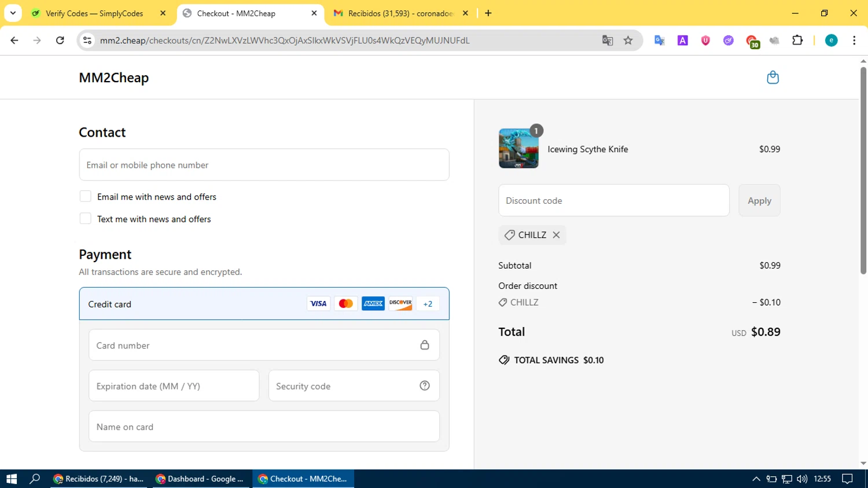The width and height of the screenshot is (868, 488).
Task: Open the shield extension icon
Action: (705, 41)
